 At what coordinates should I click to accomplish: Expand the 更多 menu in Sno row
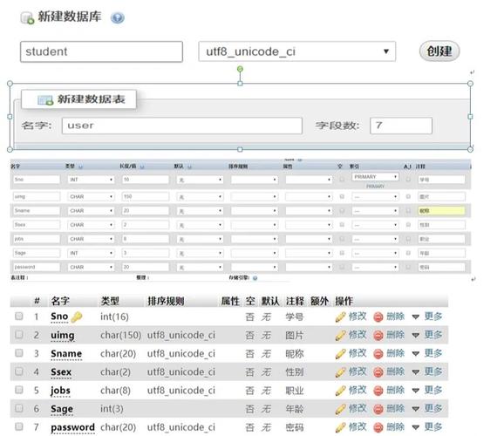point(427,317)
